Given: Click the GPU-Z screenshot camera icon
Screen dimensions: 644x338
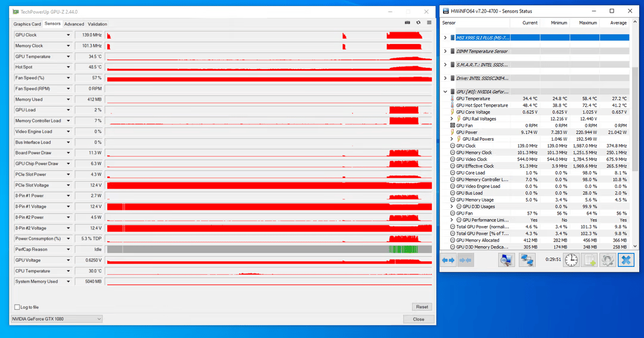Looking at the screenshot, I should 407,23.
